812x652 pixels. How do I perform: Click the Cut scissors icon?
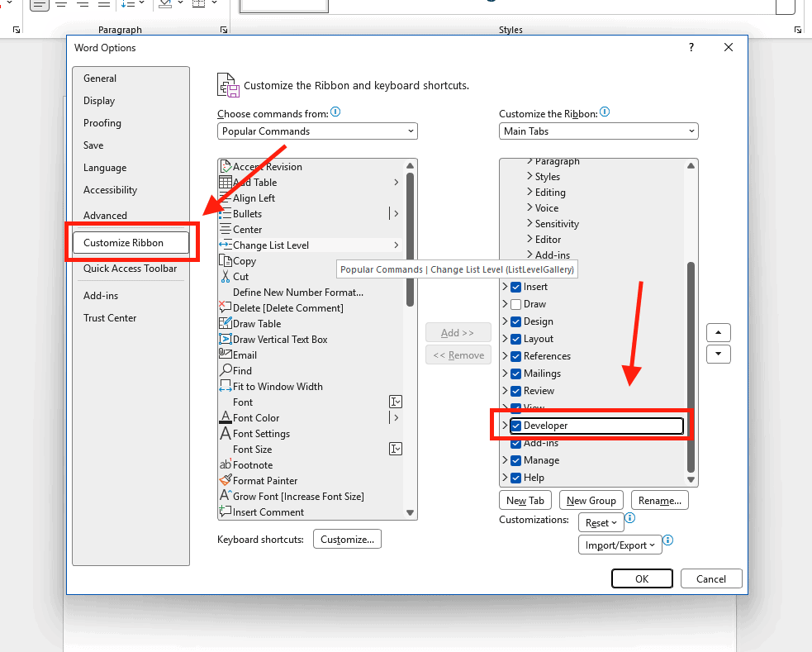click(226, 277)
